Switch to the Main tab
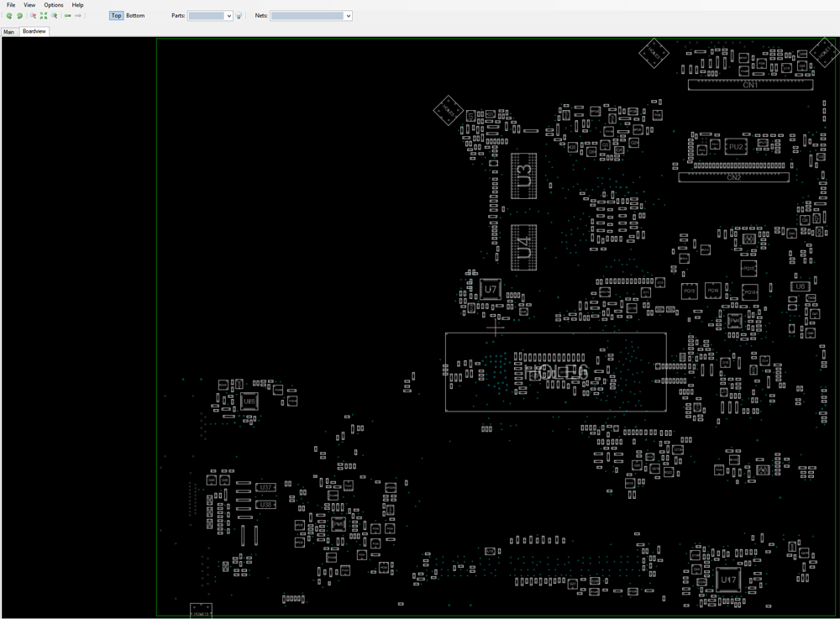 pos(9,32)
